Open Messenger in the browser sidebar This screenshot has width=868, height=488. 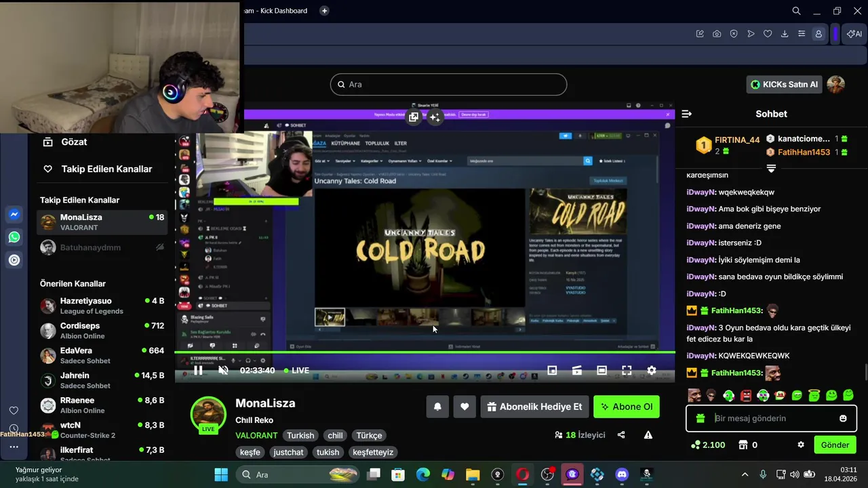pyautogui.click(x=14, y=214)
